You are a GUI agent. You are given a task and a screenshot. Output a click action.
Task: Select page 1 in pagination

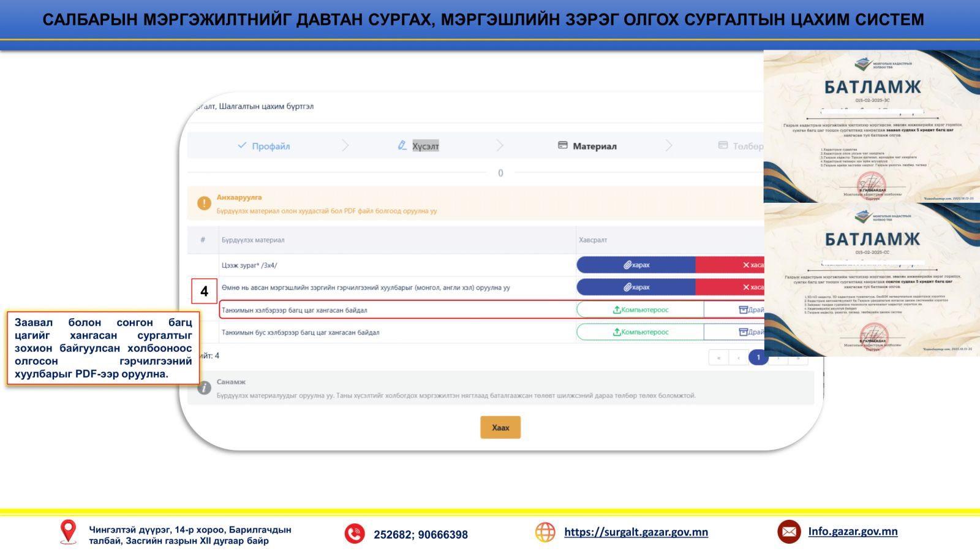758,357
